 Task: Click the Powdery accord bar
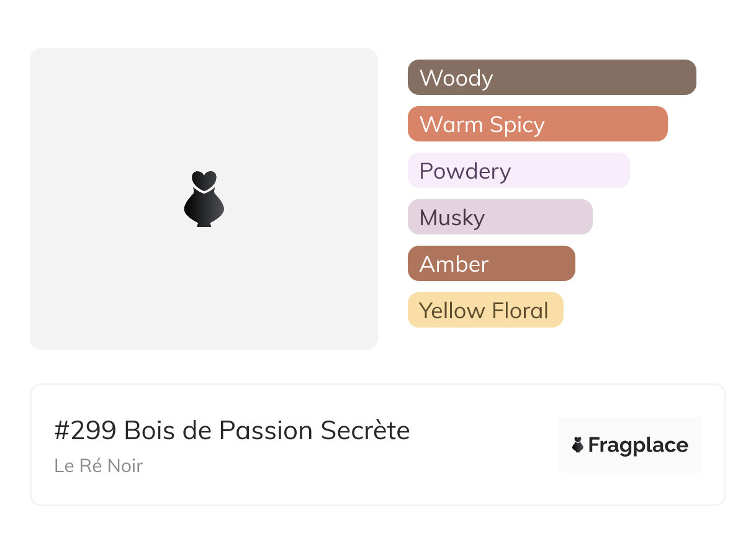click(x=518, y=171)
